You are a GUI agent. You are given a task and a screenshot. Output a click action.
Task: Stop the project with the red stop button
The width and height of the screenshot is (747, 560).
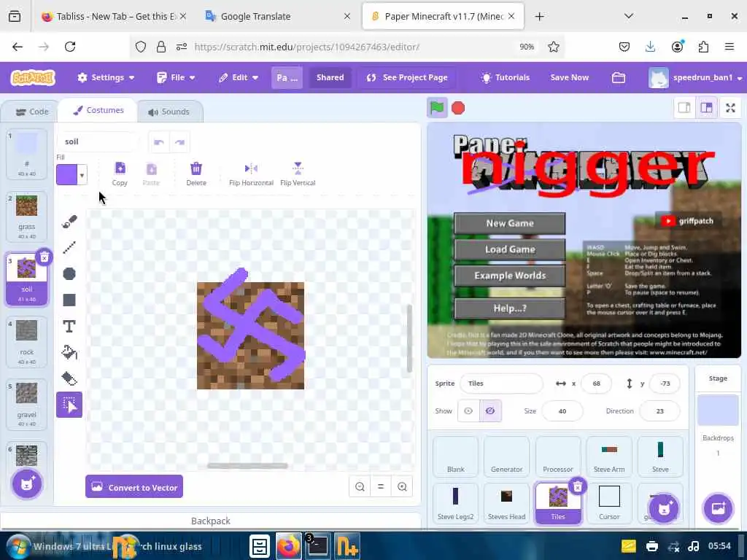[458, 108]
